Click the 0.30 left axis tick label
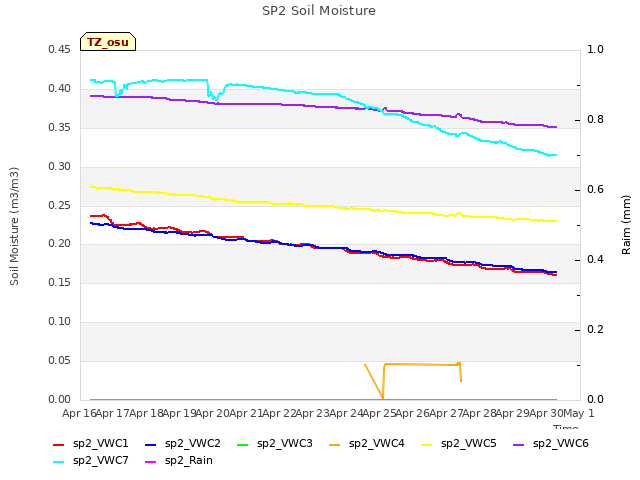 (x=59, y=167)
